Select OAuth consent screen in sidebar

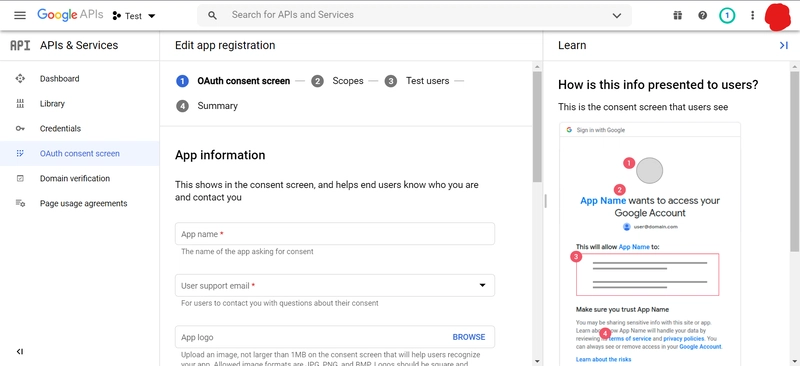click(x=80, y=153)
